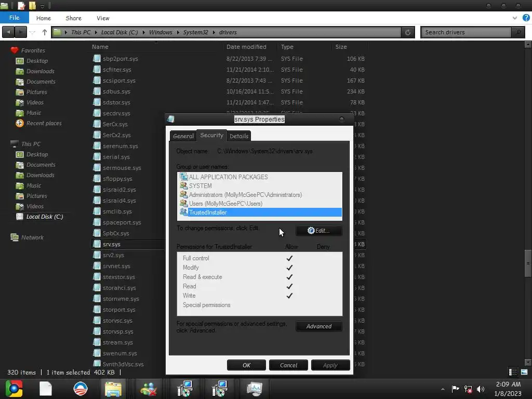The height and width of the screenshot is (399, 532).
Task: Click the Edit permissions button
Action: pos(318,231)
